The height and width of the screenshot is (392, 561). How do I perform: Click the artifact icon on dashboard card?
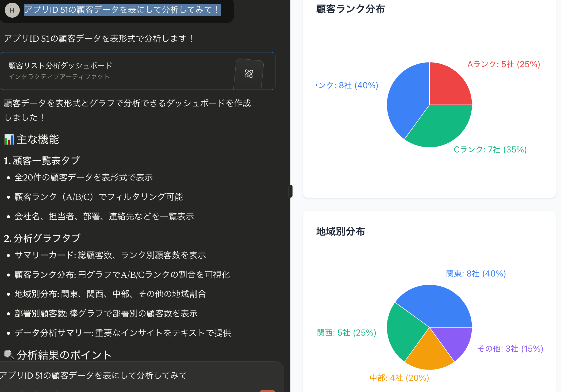click(x=249, y=74)
